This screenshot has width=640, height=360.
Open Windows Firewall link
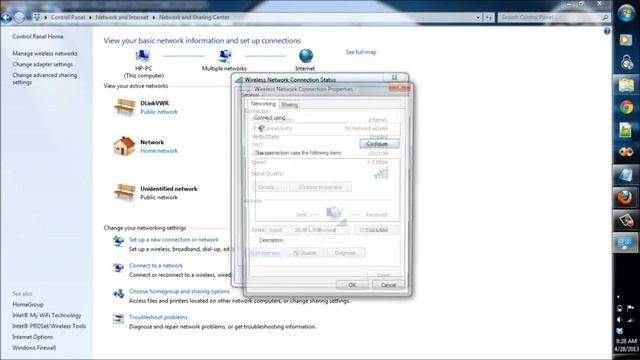[34, 348]
